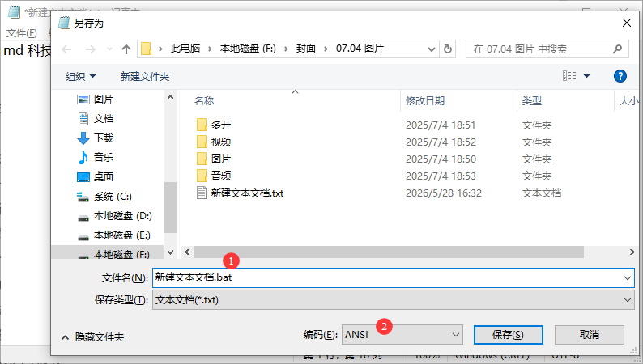Screen dimensions: 643x364
Task: Select 本地磁盘 (F:) in address path
Action: (248, 49)
